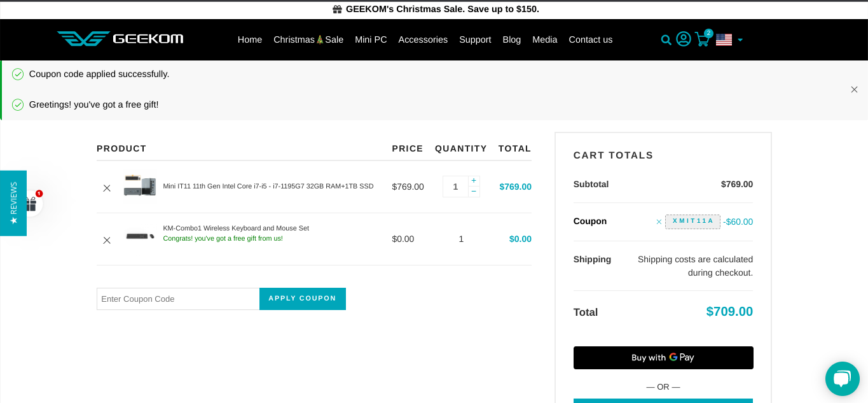Image resolution: width=868 pixels, height=403 pixels.
Task: Remove KM-Combo1 keyboard set from cart
Action: click(107, 240)
